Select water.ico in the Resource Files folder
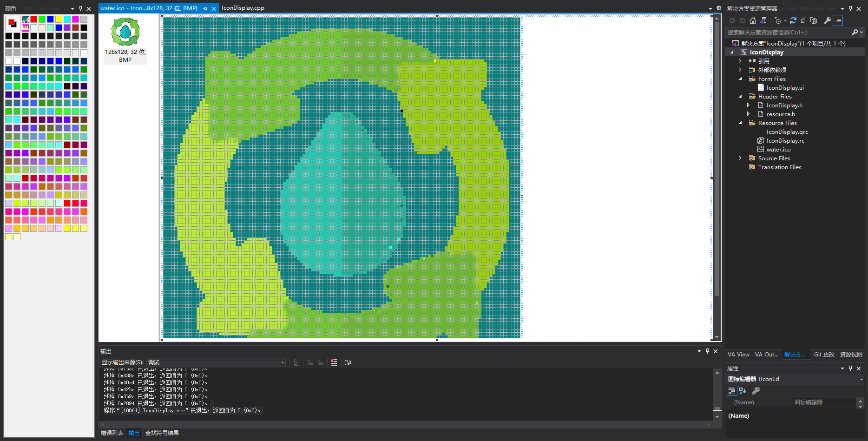The image size is (868, 441). pyautogui.click(x=778, y=149)
